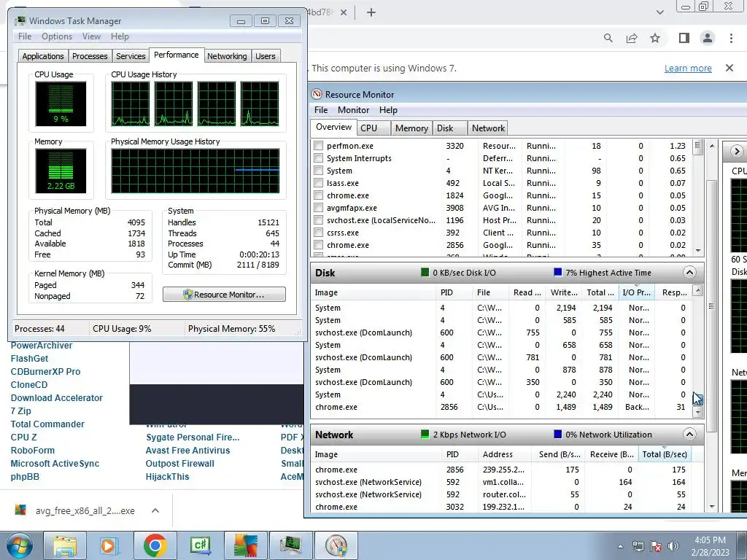Screen dimensions: 747x560
Task: Switch to Chrome taskbar icon
Action: 155,545
